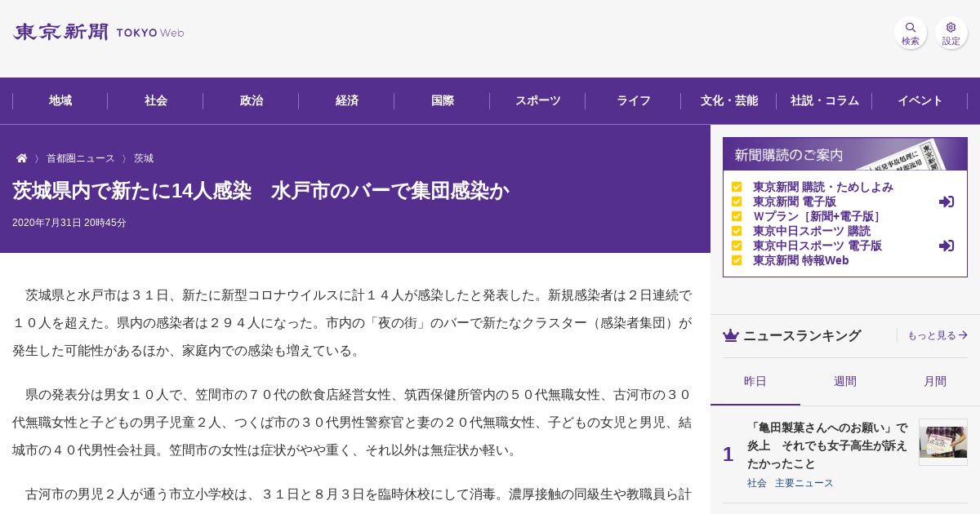Click checkmark beside 東京新聞 特報Web
The height and width of the screenshot is (514, 980).
[x=737, y=260]
